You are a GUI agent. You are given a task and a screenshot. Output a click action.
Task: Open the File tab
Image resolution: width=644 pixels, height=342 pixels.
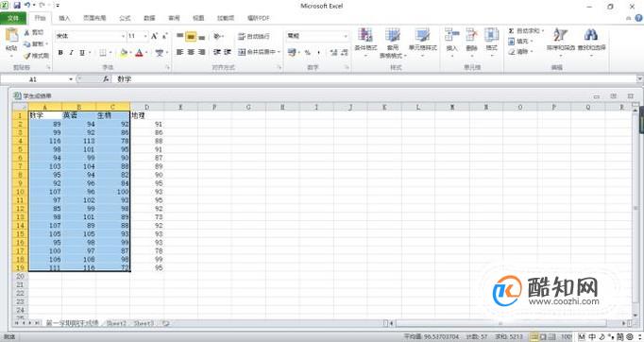click(13, 18)
